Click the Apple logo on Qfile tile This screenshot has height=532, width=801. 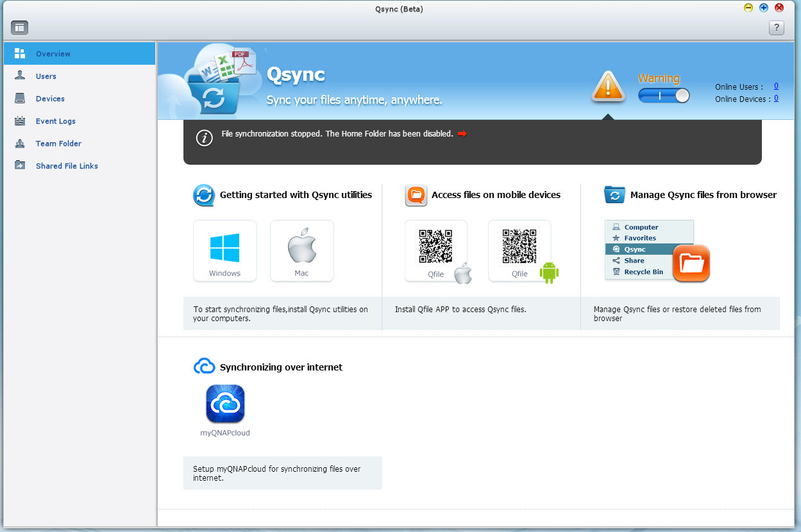click(x=463, y=272)
